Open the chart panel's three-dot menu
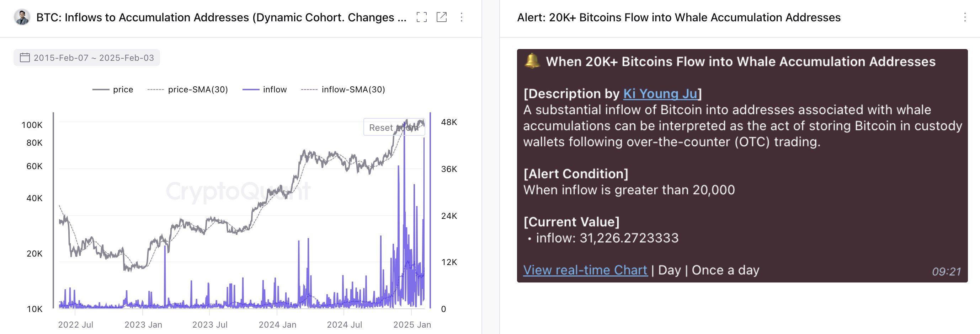 pos(463,17)
